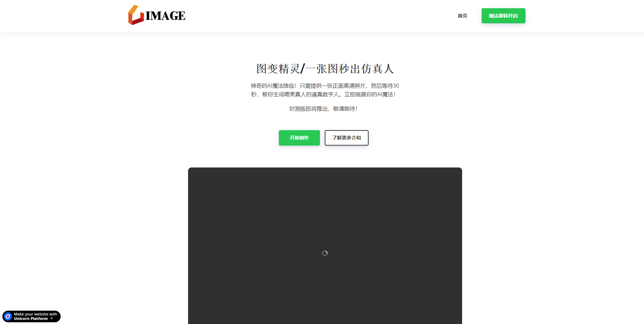Click the number 30 in the description

coord(396,86)
